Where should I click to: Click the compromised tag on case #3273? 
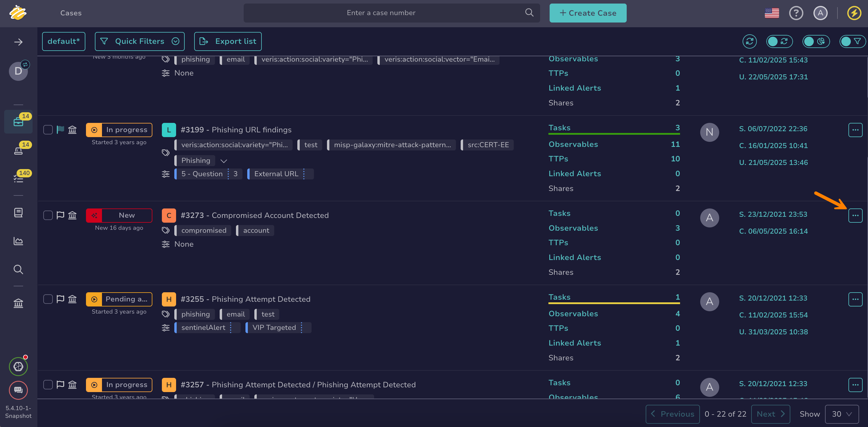(203, 230)
